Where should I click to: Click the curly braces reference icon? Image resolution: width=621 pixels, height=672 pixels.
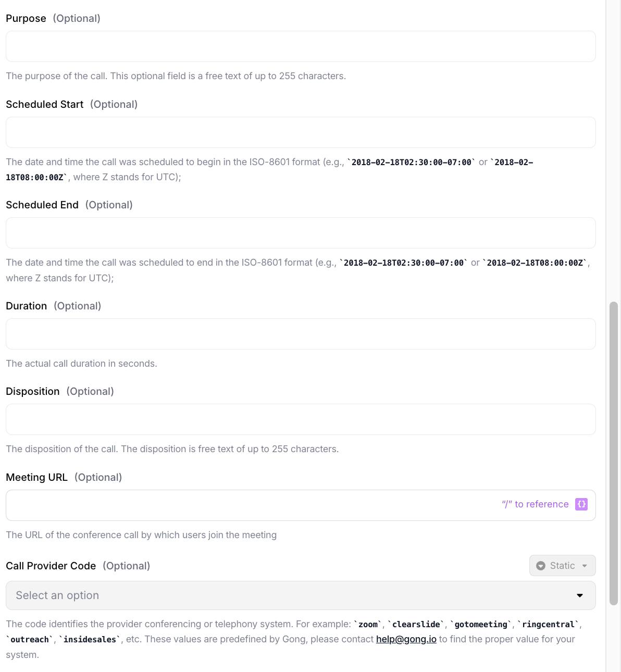click(x=581, y=504)
